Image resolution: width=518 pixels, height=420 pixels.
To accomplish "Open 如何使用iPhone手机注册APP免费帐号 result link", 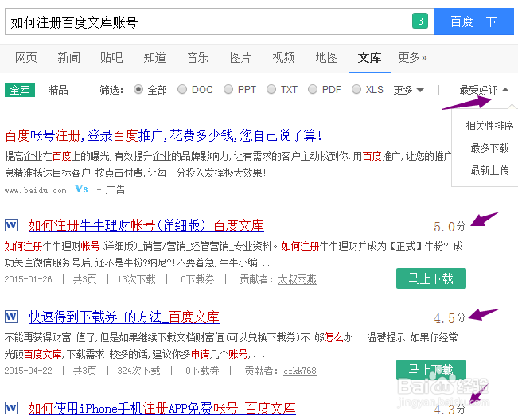I will click(x=162, y=408).
